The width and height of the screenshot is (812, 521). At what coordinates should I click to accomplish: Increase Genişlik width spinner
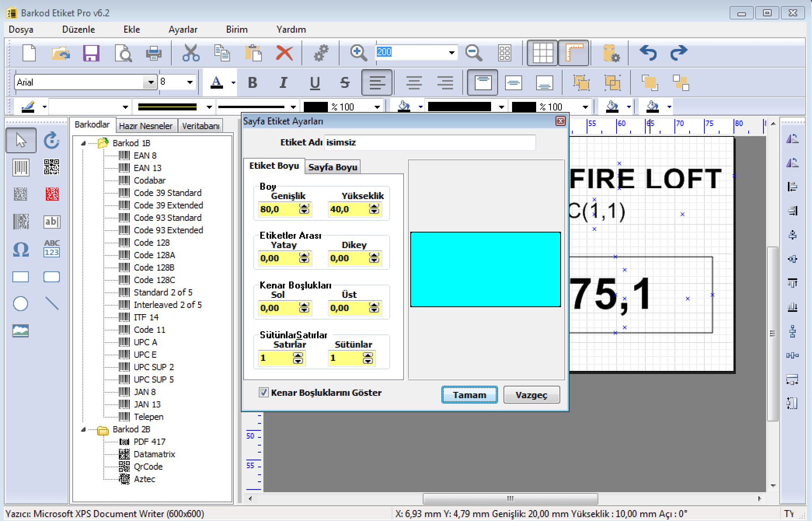point(304,206)
